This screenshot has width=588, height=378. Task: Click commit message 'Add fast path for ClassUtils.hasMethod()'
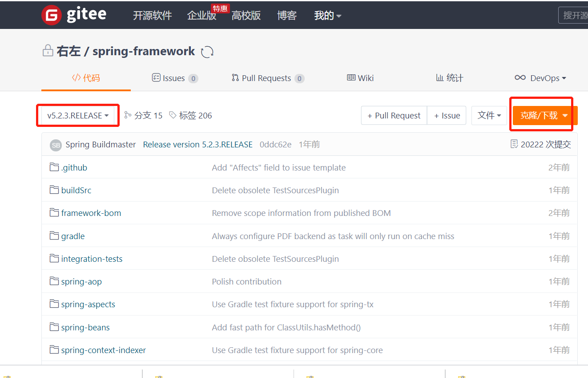point(286,327)
